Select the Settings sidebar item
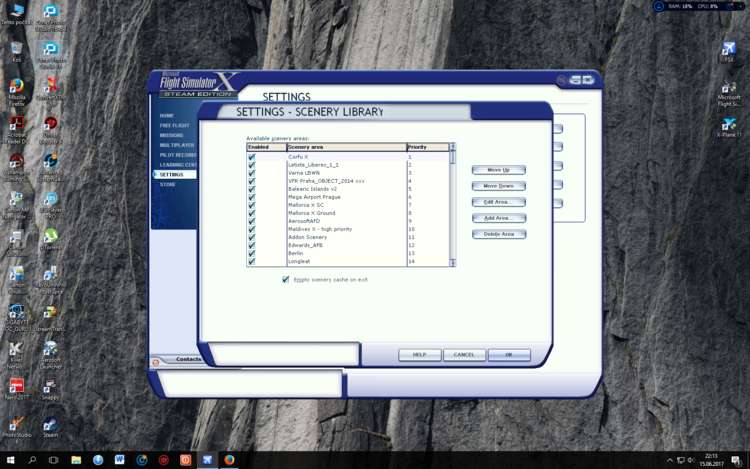750x469 pixels. 174,175
